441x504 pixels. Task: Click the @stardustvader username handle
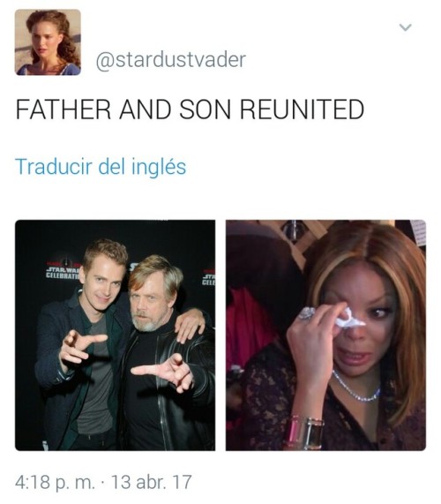[171, 60]
